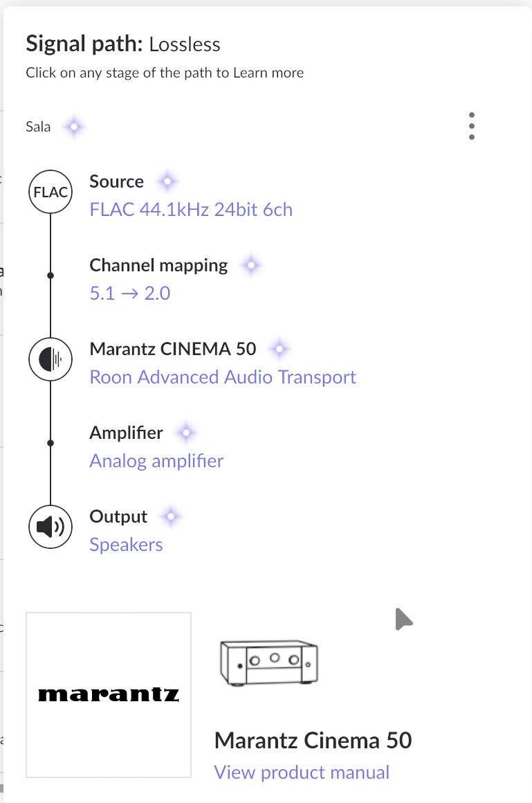Image resolution: width=532 pixels, height=803 pixels.
Task: Click the star icon beside Channel mapping
Action: click(250, 265)
